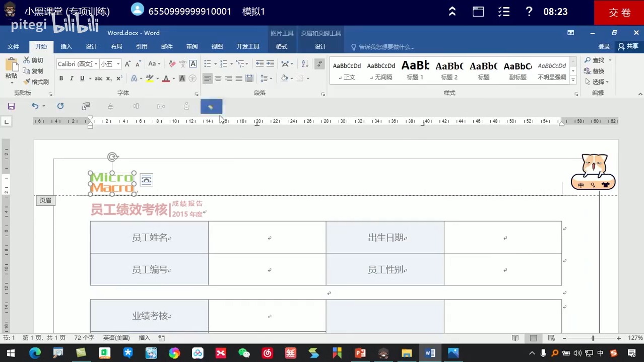Screen dimensions: 644x362
Task: Apply superscript (x²) formatting
Action: [x=119, y=79]
